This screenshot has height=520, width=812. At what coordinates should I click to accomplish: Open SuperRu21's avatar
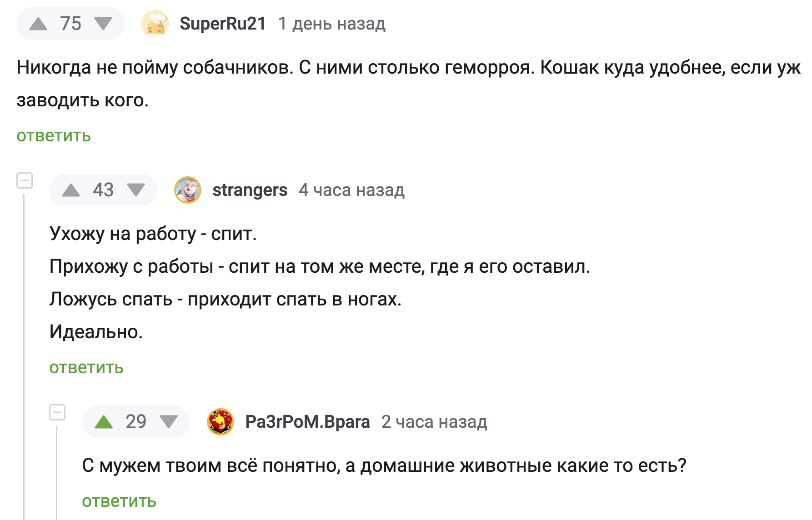155,24
